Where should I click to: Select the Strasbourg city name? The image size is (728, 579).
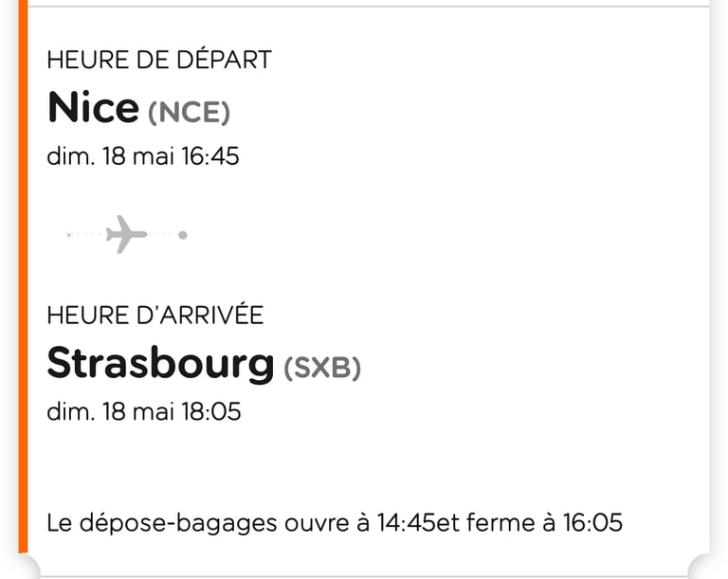160,364
